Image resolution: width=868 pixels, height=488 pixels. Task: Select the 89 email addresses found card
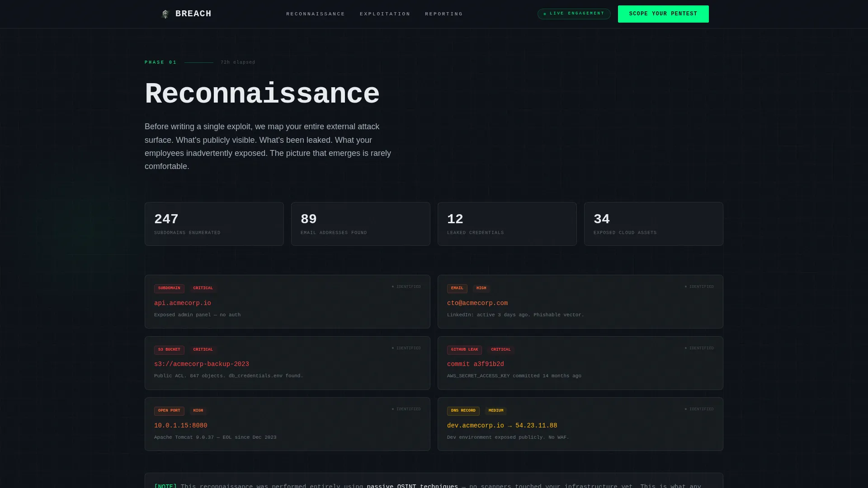(361, 224)
